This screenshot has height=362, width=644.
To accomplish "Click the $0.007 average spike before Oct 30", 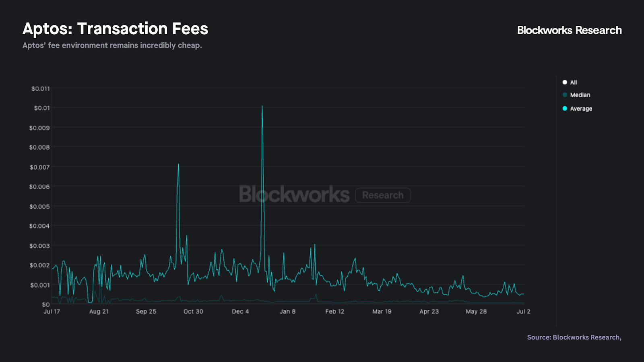I will (x=178, y=165).
